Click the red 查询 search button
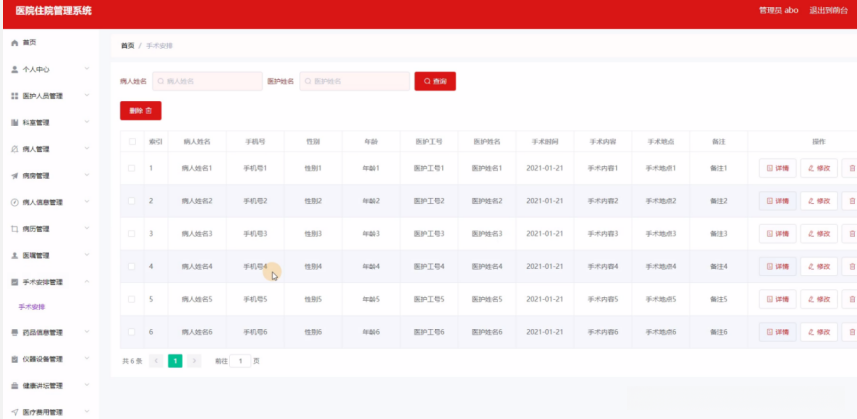The width and height of the screenshot is (857, 419). coord(435,81)
